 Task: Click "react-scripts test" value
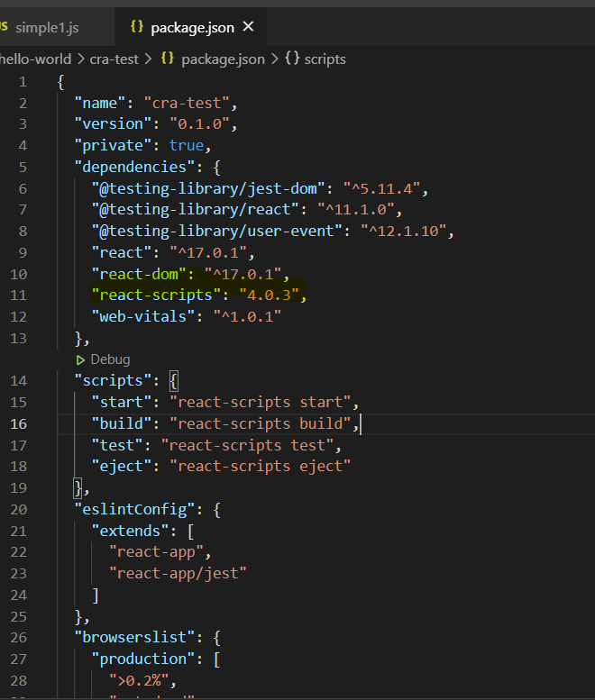pos(247,446)
